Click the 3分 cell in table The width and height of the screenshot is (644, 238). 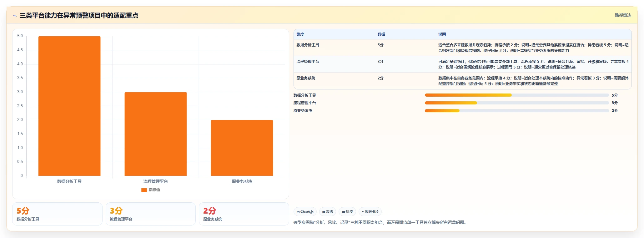pyautogui.click(x=380, y=62)
